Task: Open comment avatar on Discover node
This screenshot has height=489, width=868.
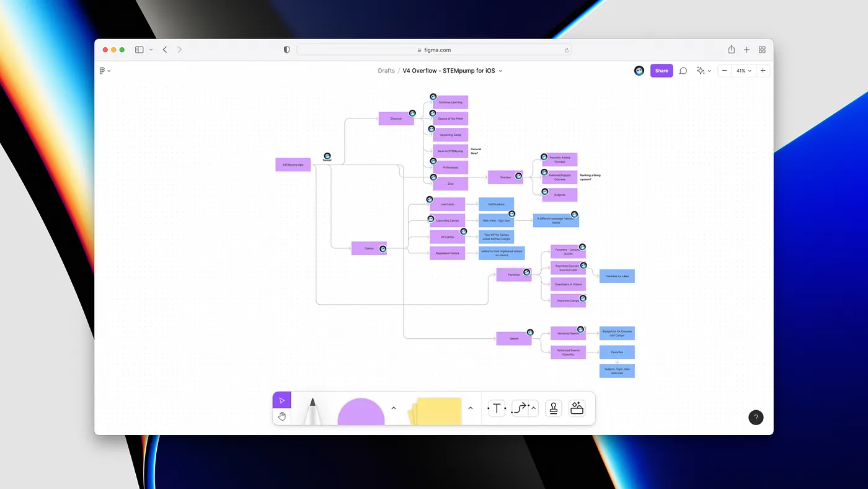Action: tap(412, 113)
